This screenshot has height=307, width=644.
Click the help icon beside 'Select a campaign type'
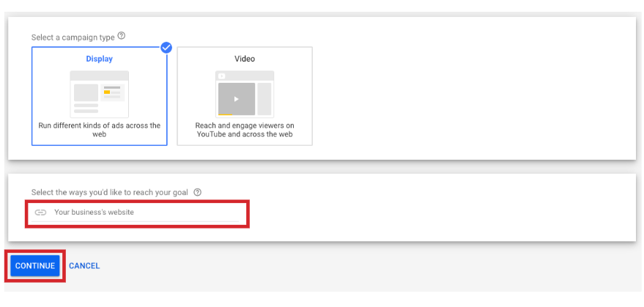[122, 36]
